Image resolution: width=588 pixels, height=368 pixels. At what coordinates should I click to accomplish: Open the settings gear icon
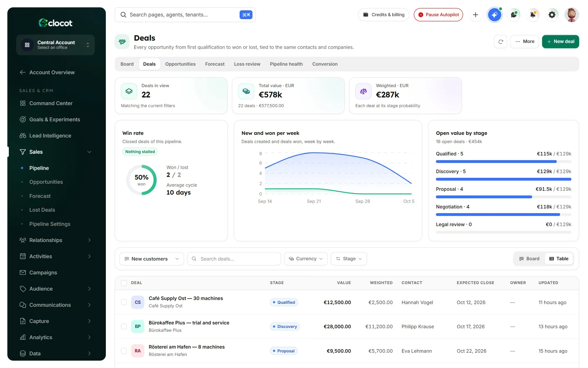pyautogui.click(x=552, y=15)
